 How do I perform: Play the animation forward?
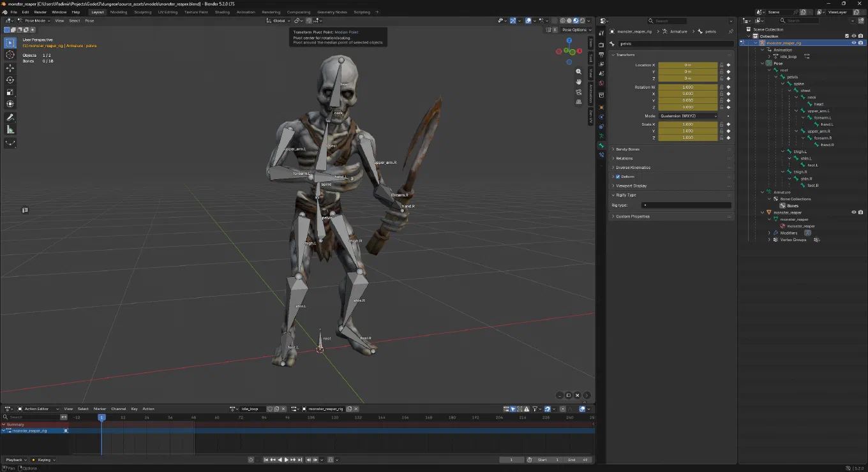286,460
